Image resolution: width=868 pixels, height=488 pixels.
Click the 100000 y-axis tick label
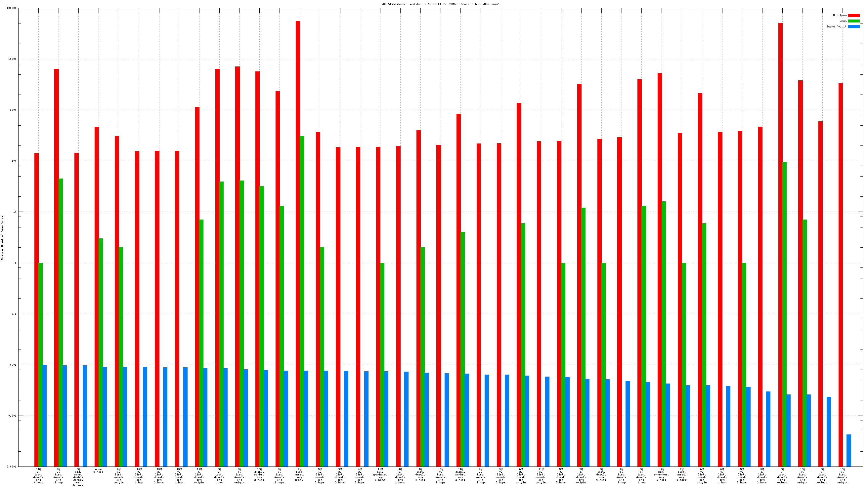[x=12, y=8]
